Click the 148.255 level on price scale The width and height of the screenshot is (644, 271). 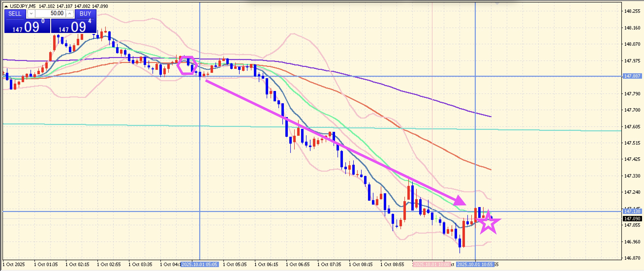point(632,11)
